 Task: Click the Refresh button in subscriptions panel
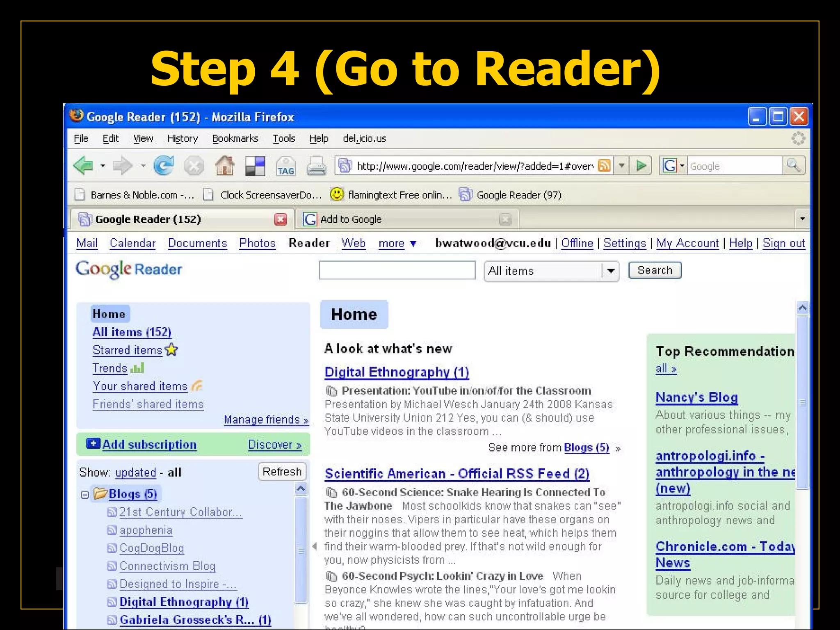[x=282, y=472]
